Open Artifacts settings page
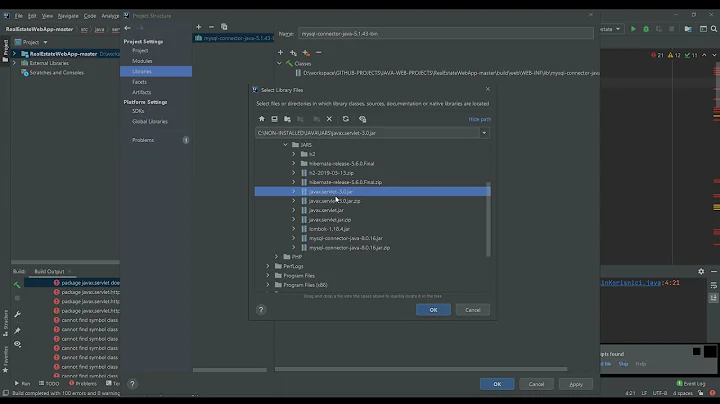Image resolution: width=720 pixels, height=404 pixels. [141, 92]
